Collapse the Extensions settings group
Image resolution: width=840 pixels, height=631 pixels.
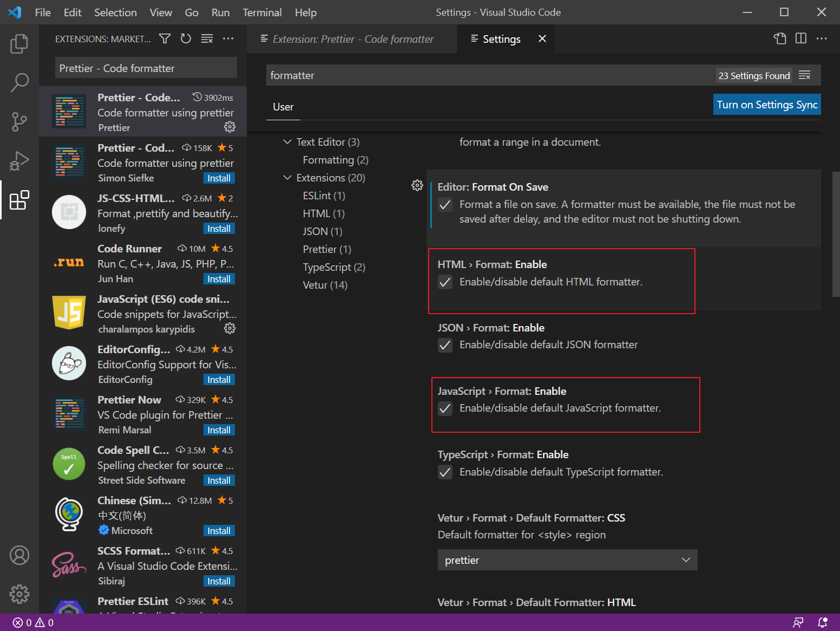coord(287,178)
